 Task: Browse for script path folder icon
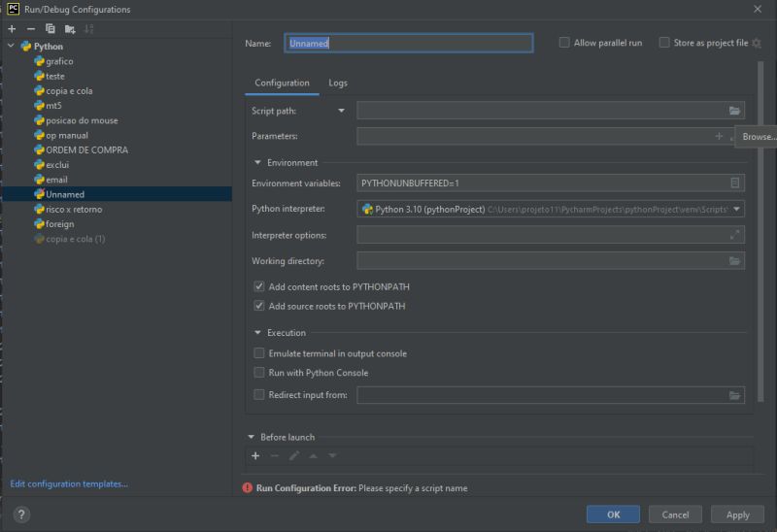(x=734, y=111)
